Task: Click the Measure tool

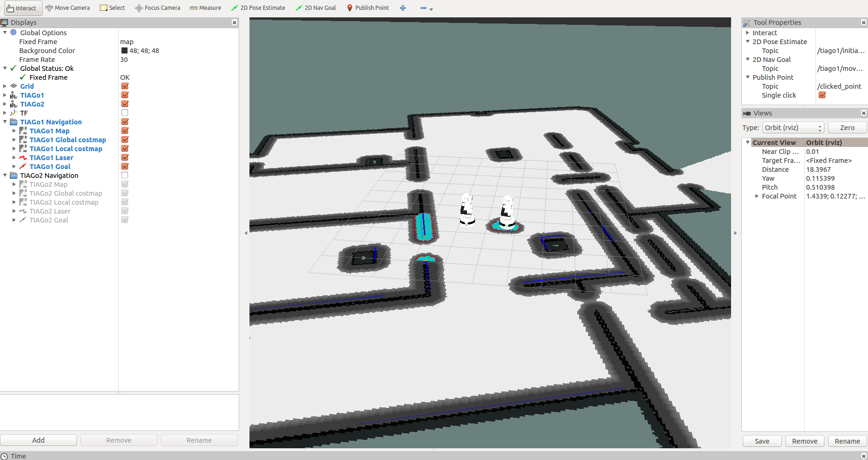Action: point(205,8)
